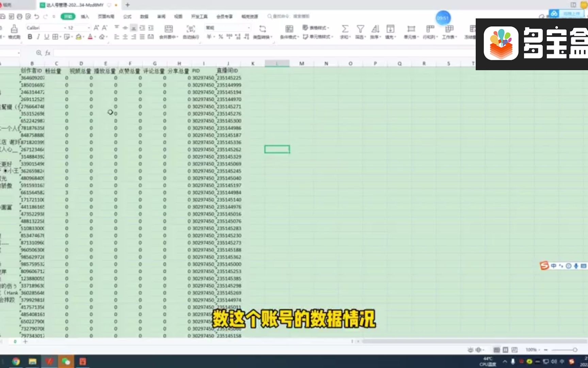Open the cell style dropdown

(x=318, y=37)
